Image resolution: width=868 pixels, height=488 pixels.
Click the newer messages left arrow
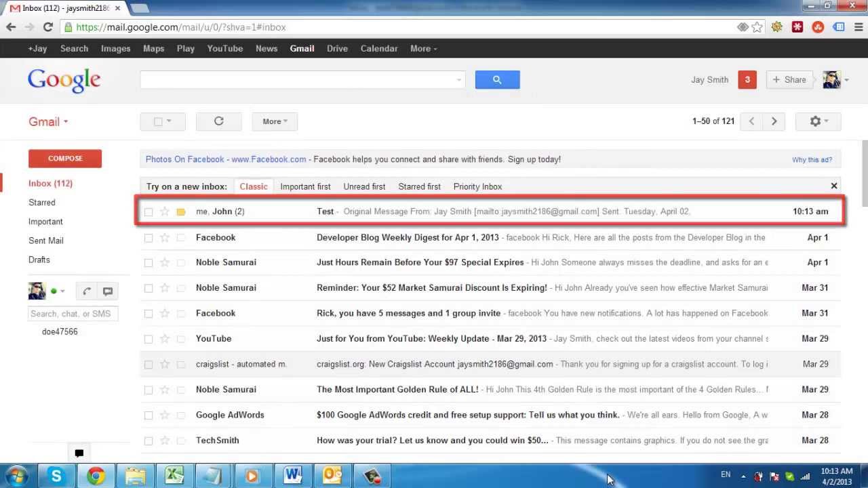pyautogui.click(x=751, y=121)
